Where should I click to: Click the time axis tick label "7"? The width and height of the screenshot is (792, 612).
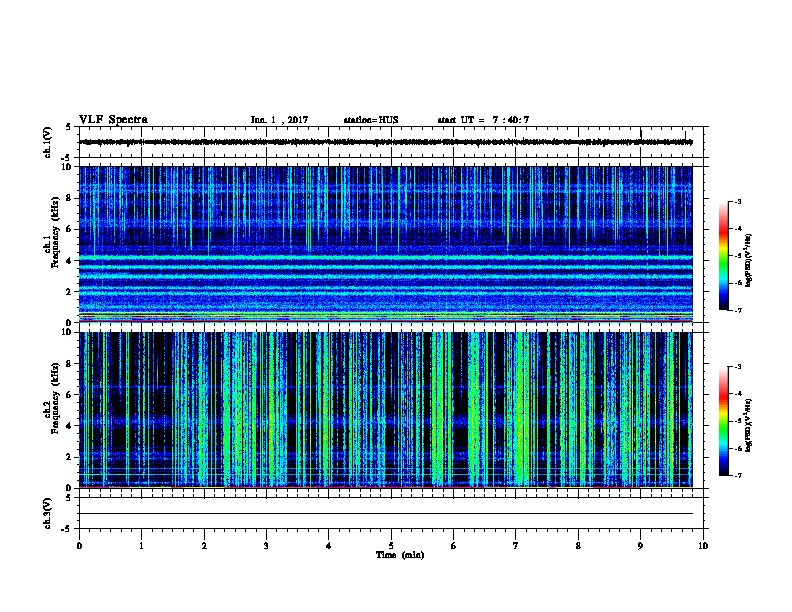[x=516, y=546]
